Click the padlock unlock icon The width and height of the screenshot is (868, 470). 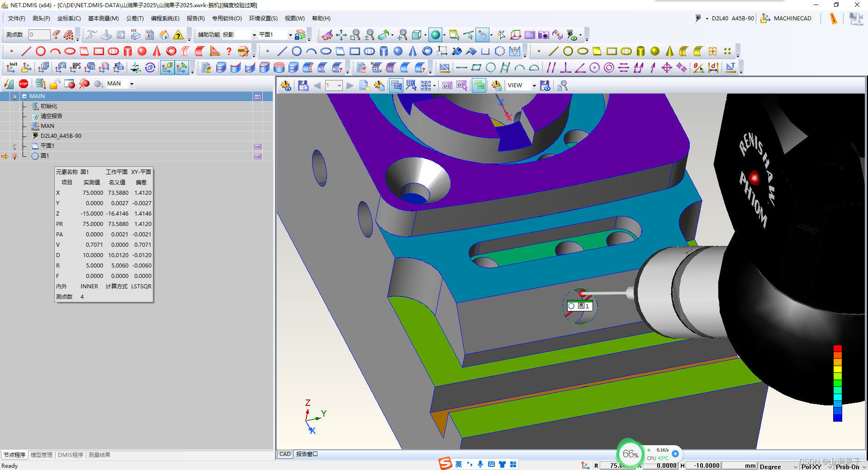[x=55, y=84]
